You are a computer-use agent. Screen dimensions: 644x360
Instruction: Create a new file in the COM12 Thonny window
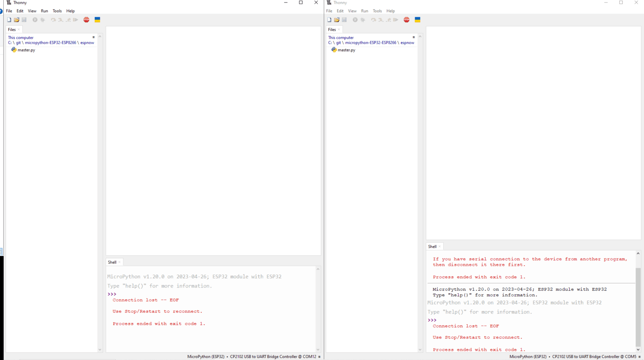pos(9,20)
